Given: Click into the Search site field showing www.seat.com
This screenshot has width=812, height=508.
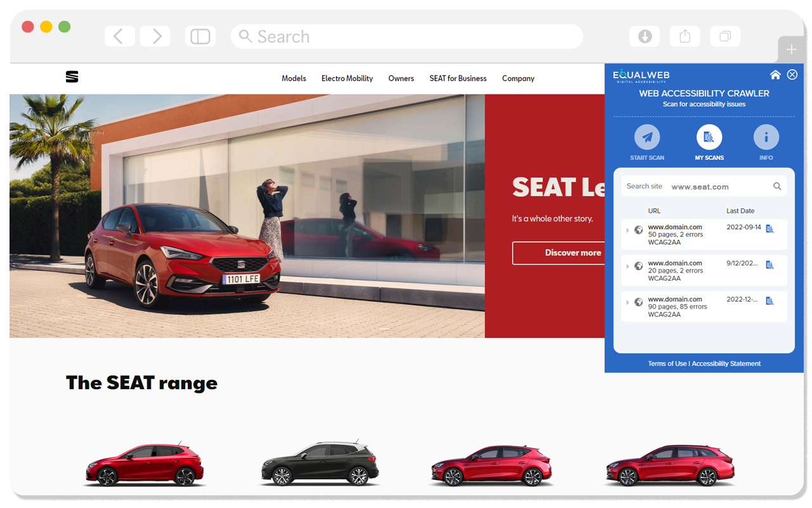Looking at the screenshot, I should (x=704, y=186).
